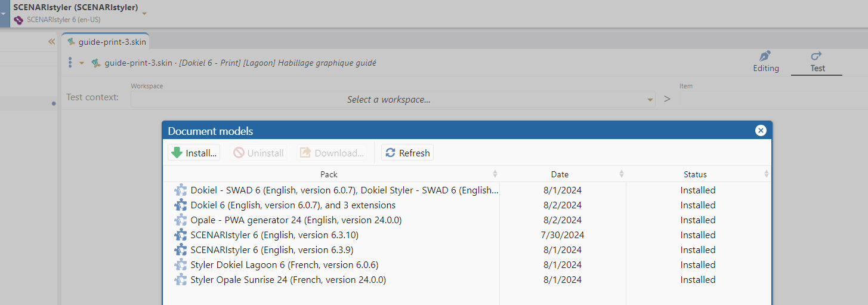This screenshot has height=305, width=868.
Task: Open the Select a workspace dropdown
Action: [393, 100]
